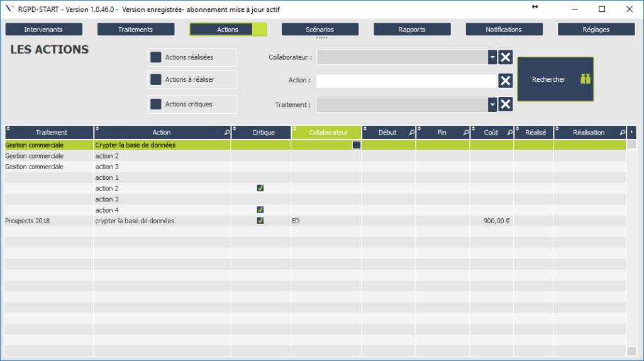The image size is (644, 361).
Task: Switch to the Traitements tab
Action: (x=136, y=30)
